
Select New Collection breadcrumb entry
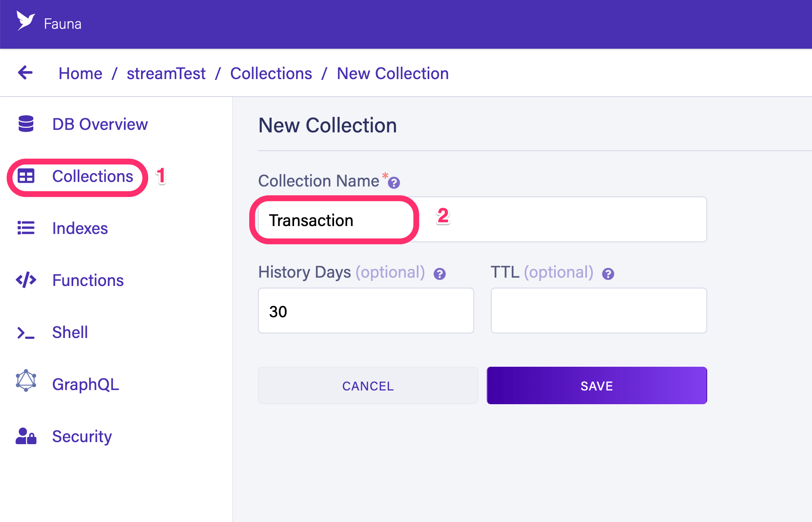click(392, 73)
